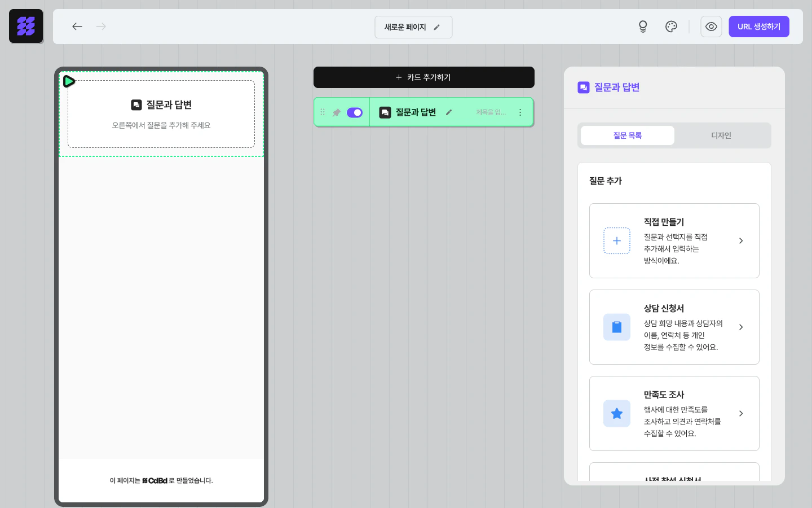Click 오른쪽에서 질문을 추가해 주세요 text

pyautogui.click(x=161, y=125)
